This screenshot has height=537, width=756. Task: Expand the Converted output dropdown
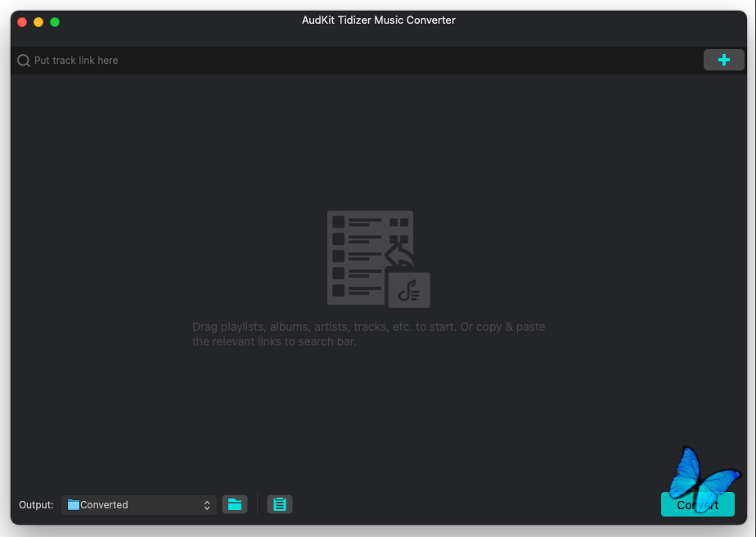[139, 505]
